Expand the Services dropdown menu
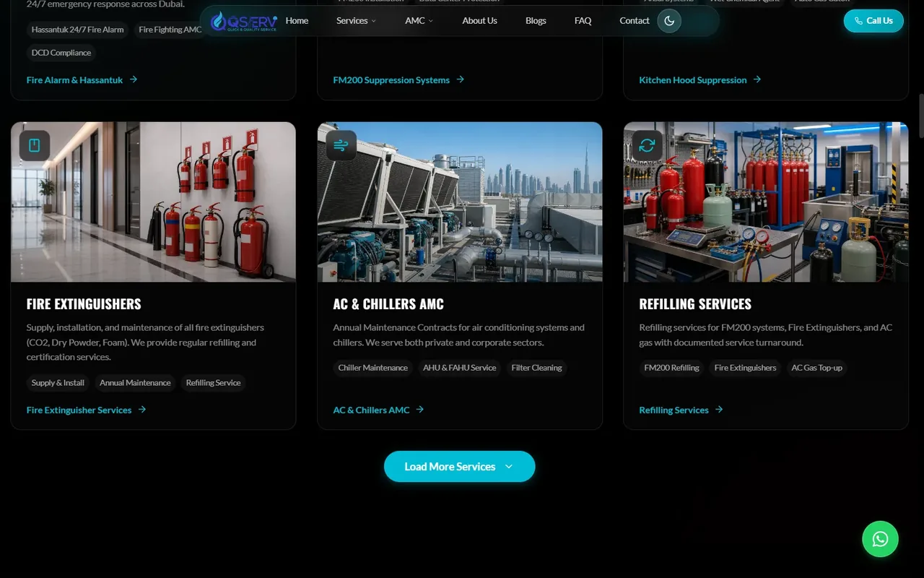Screen dimensions: 924x578 point(356,21)
